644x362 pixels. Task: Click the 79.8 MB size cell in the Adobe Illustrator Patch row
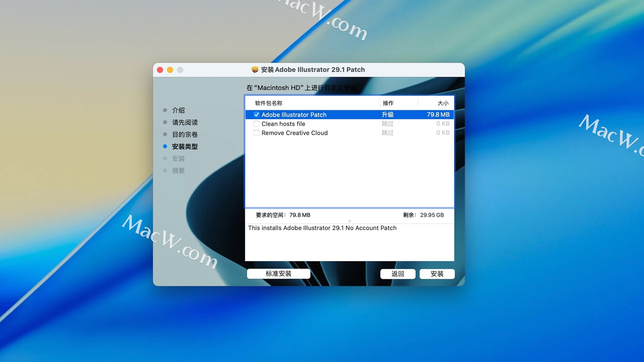(438, 115)
